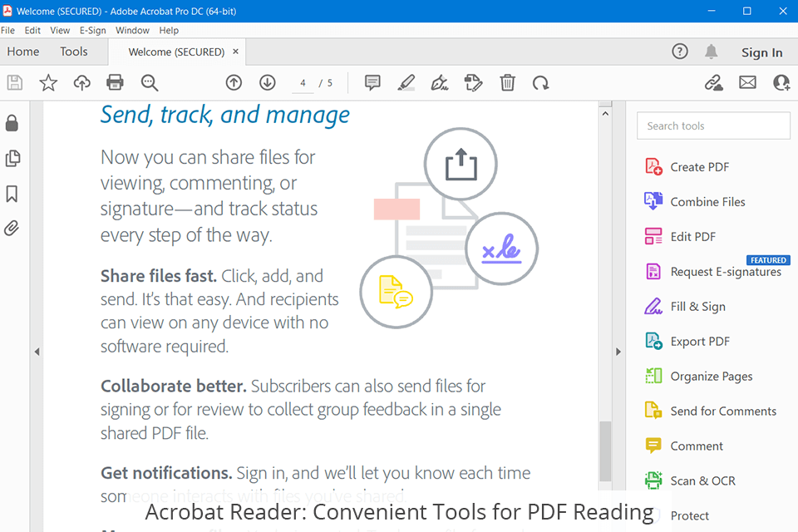Open the security lock panel icon
Screen dimensions: 798x532
[12, 123]
